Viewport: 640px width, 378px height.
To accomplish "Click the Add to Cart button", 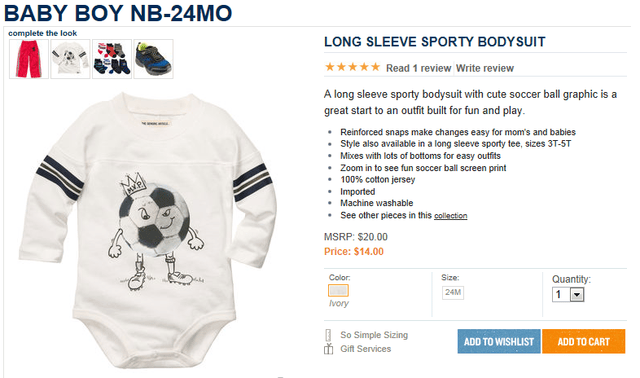I will click(x=584, y=341).
